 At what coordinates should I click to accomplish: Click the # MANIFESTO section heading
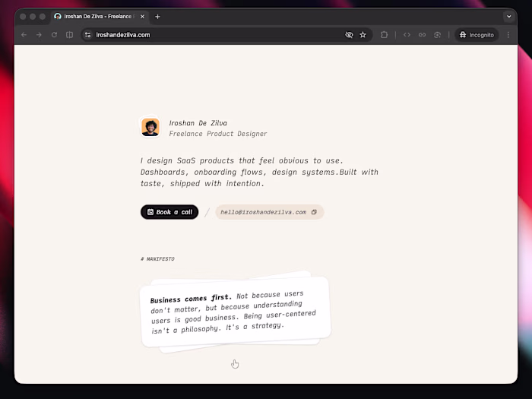coord(157,259)
